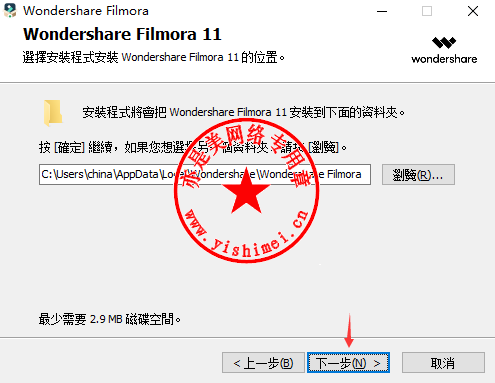Click the yellow folder icon
This screenshot has width=495, height=383.
point(53,113)
